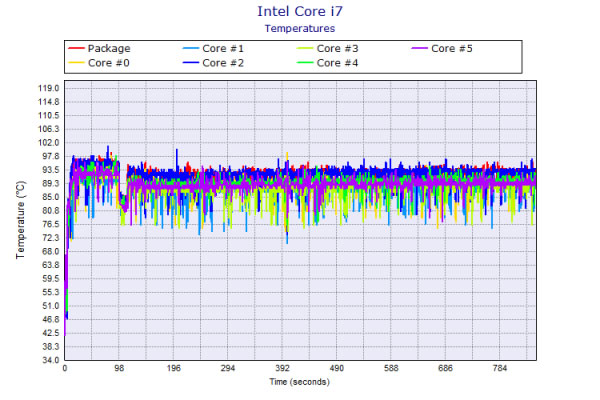This screenshot has width=600, height=400.
Task: Click the Package legend entry
Action: tap(99, 49)
